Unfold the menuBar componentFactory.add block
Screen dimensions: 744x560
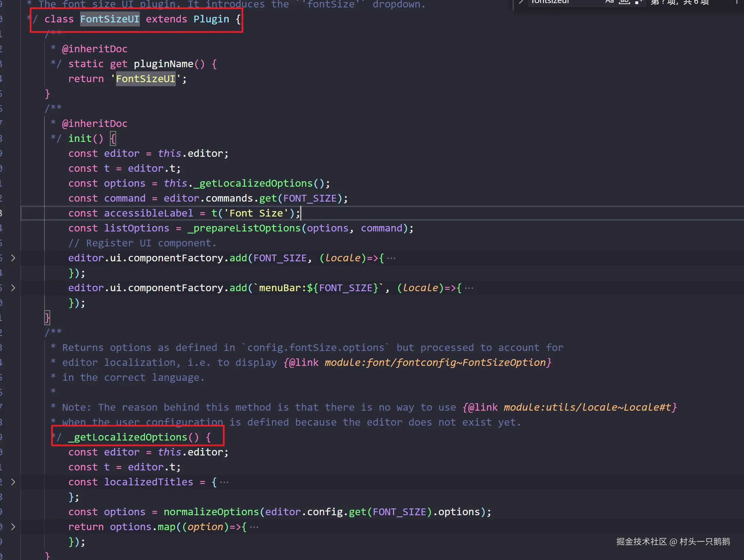13,288
